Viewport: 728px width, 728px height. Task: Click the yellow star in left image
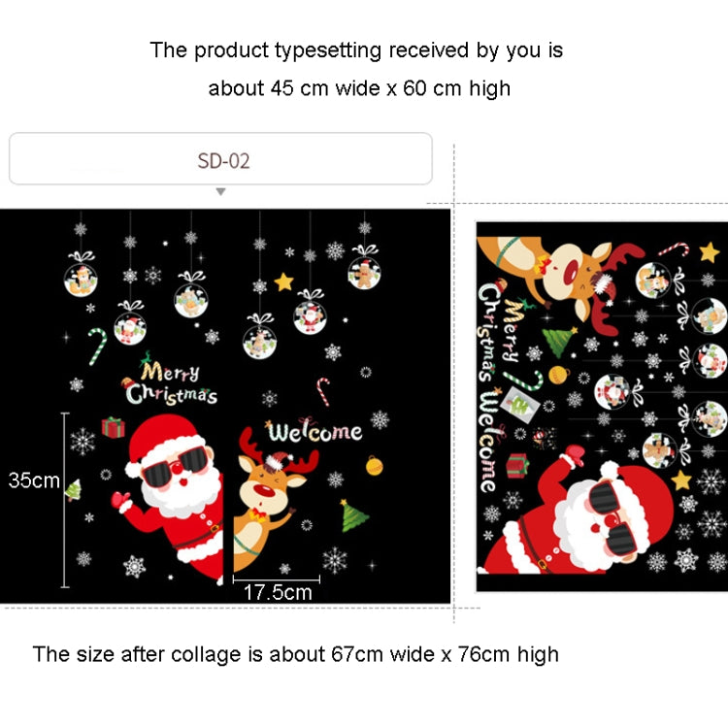pos(283,281)
